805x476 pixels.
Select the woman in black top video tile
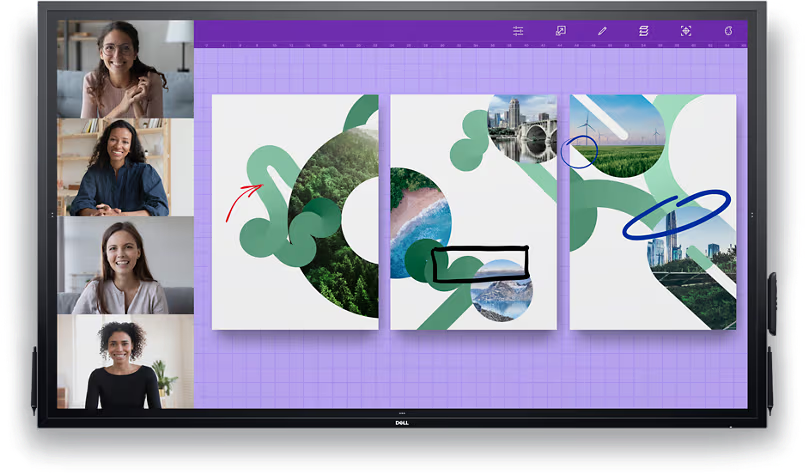pos(125,361)
